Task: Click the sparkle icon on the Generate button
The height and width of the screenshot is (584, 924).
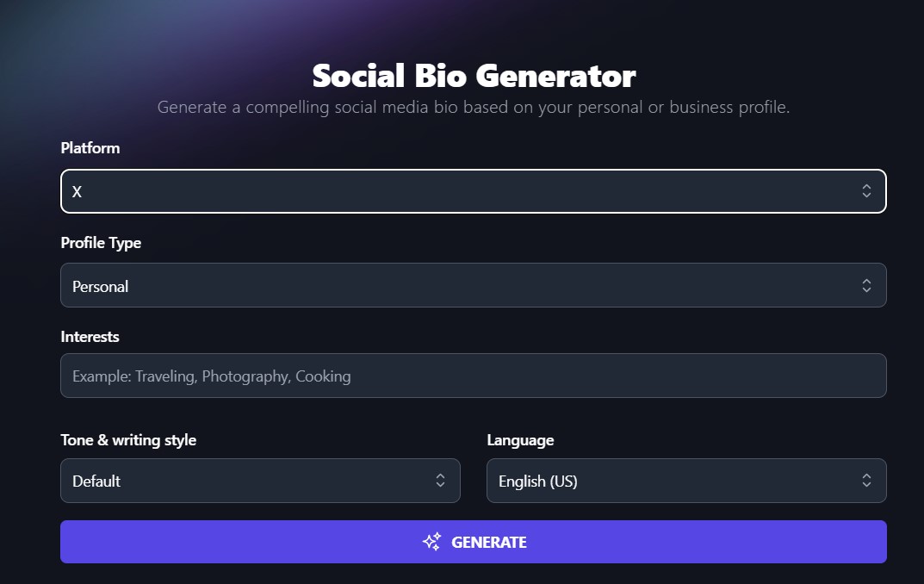Action: [431, 542]
